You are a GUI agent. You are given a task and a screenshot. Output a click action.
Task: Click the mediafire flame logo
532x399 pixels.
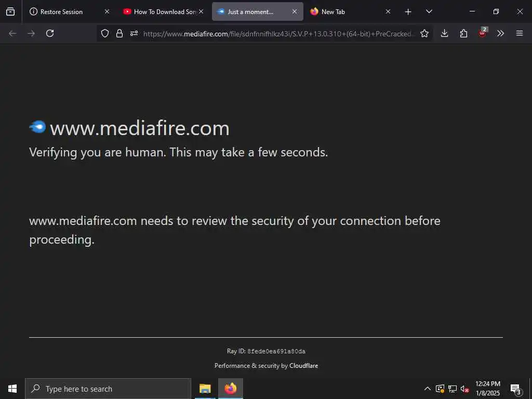point(37,127)
